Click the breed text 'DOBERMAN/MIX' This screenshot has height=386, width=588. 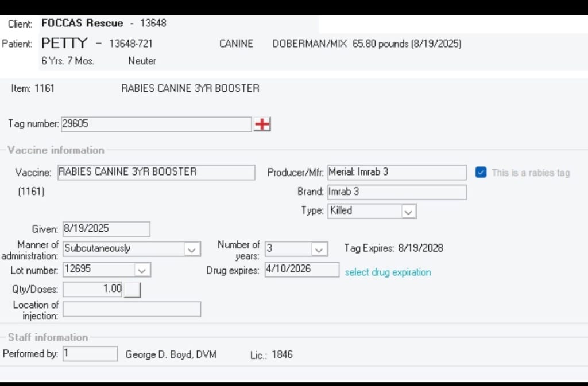click(x=310, y=44)
